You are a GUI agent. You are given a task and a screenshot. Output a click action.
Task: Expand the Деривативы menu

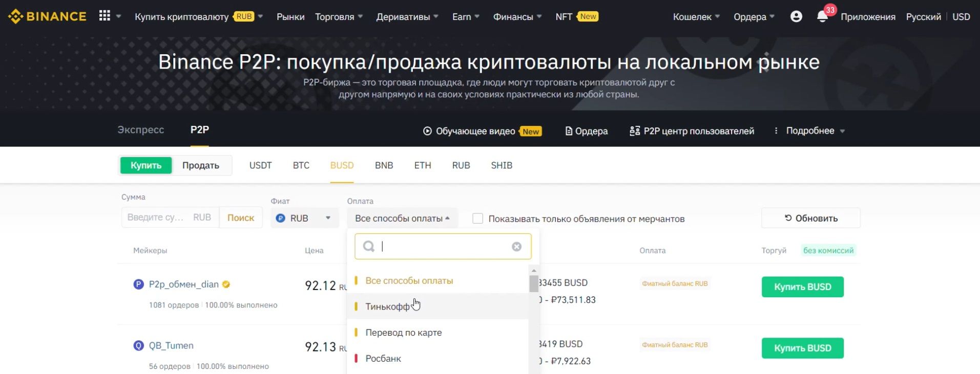click(x=407, y=16)
